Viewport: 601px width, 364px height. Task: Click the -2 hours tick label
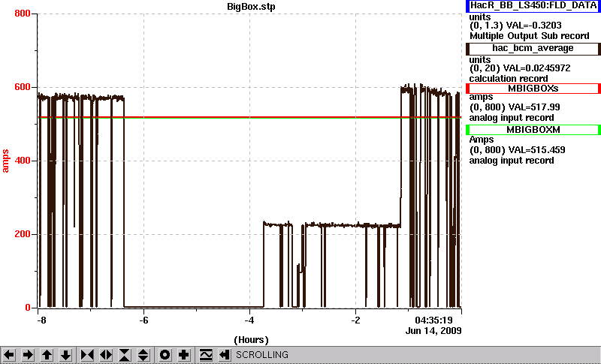pyautogui.click(x=355, y=320)
